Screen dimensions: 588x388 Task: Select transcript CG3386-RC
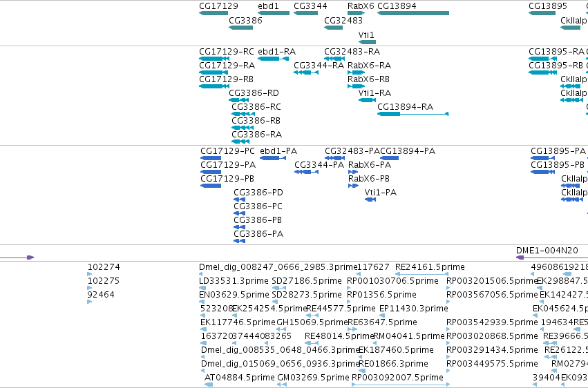(243, 114)
